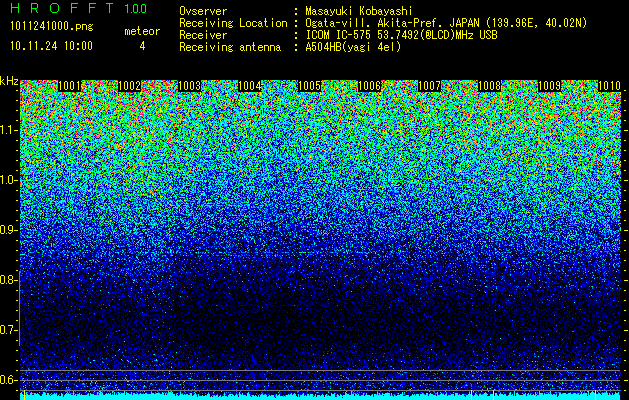This screenshot has height=400, width=629.
Task: Select observer name Masayuki Kobayashi
Action: point(359,11)
